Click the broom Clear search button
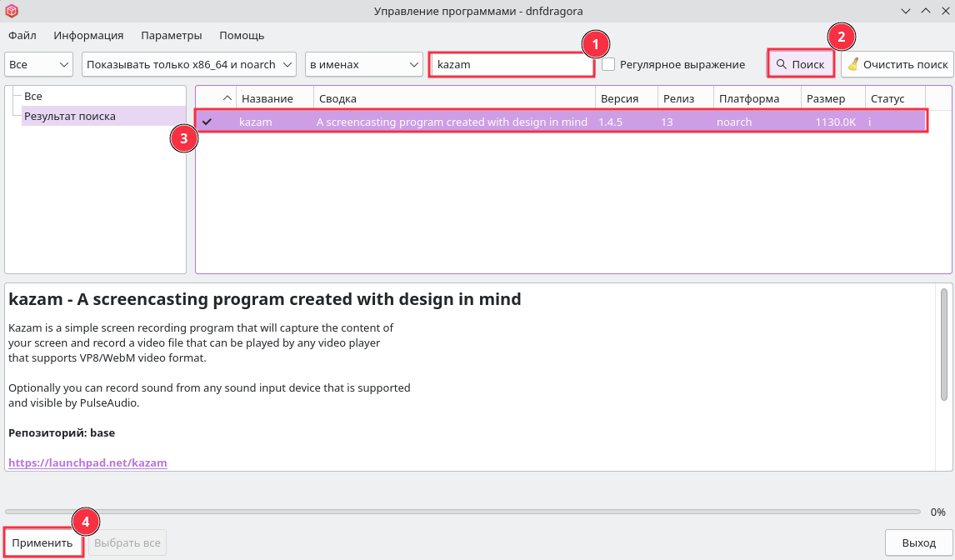The image size is (955, 560). (897, 64)
